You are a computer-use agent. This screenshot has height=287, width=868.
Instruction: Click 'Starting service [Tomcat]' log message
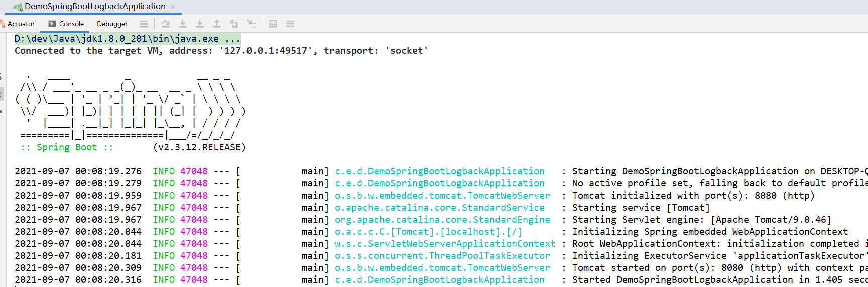[x=641, y=208]
